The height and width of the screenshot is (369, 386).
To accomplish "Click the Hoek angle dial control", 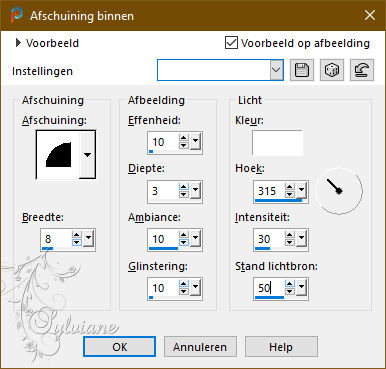I will click(x=339, y=191).
